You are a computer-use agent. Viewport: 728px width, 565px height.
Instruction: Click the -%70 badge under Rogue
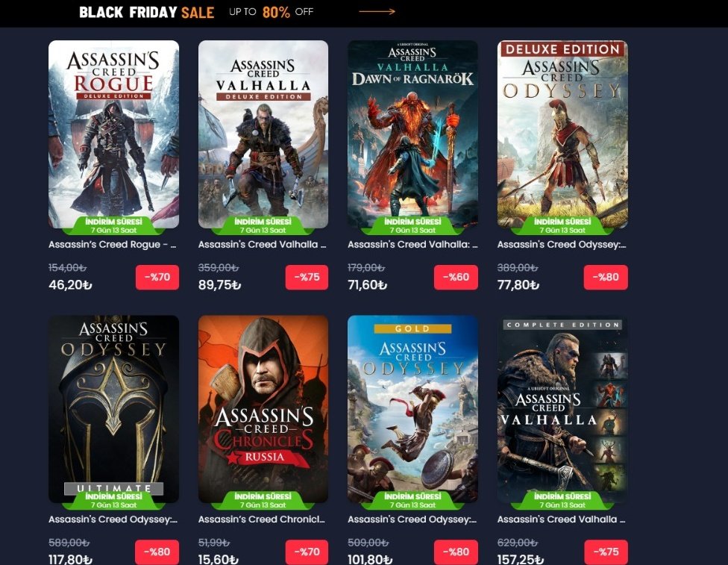click(157, 278)
